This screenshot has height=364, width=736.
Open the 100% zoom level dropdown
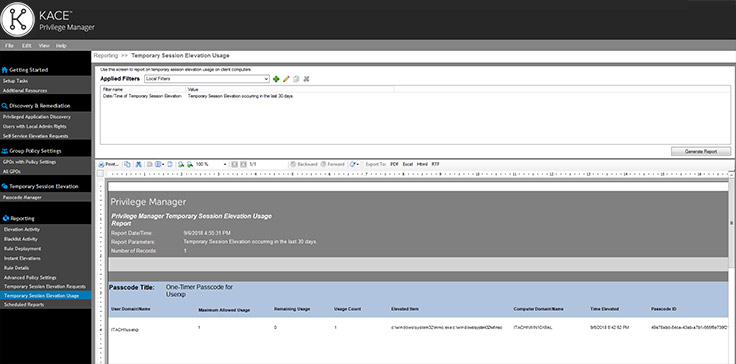(211, 164)
